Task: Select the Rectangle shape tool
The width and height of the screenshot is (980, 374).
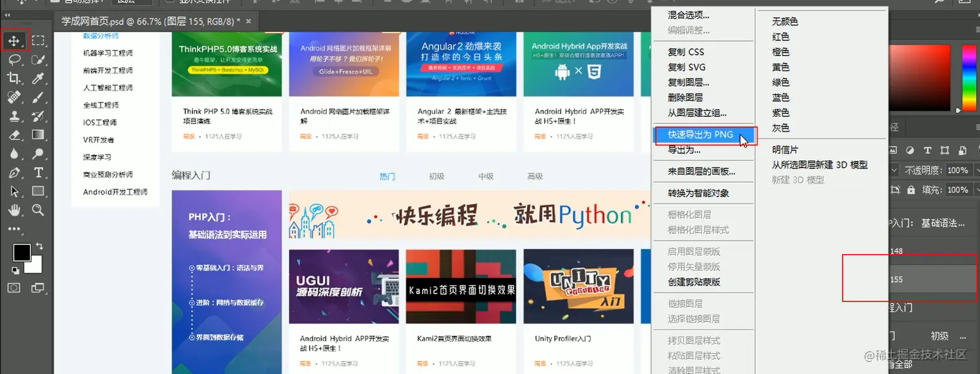Action: (38, 191)
